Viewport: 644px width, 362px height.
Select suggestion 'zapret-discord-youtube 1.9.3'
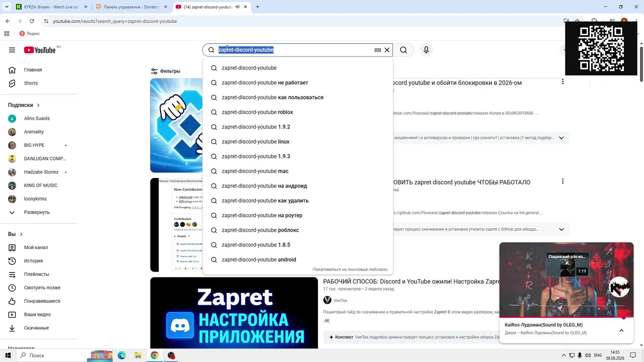tap(298, 156)
